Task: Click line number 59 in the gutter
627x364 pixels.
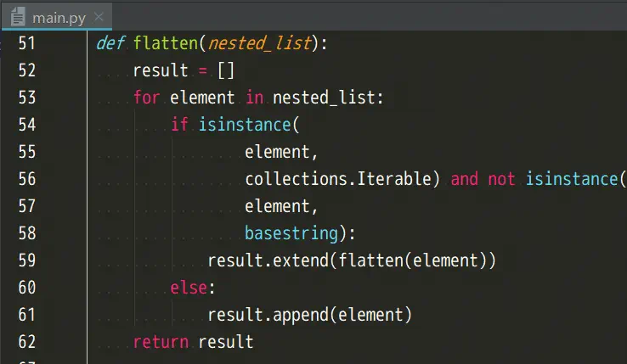Action: pyautogui.click(x=26, y=260)
